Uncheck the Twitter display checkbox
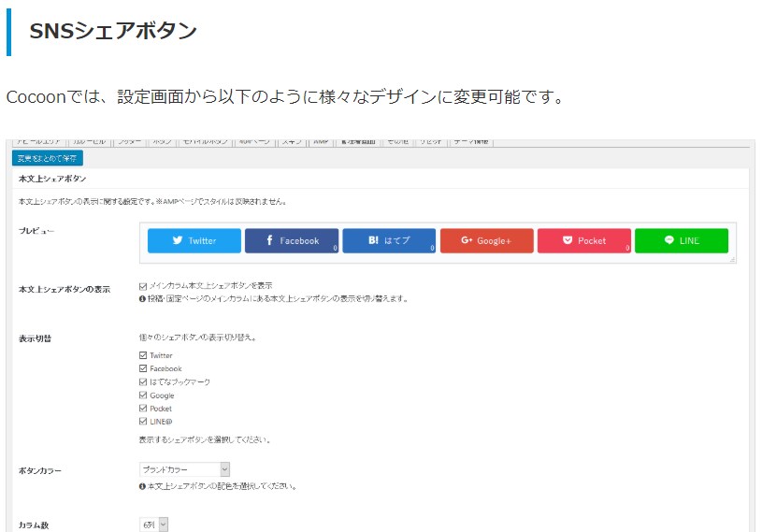 pyautogui.click(x=143, y=355)
